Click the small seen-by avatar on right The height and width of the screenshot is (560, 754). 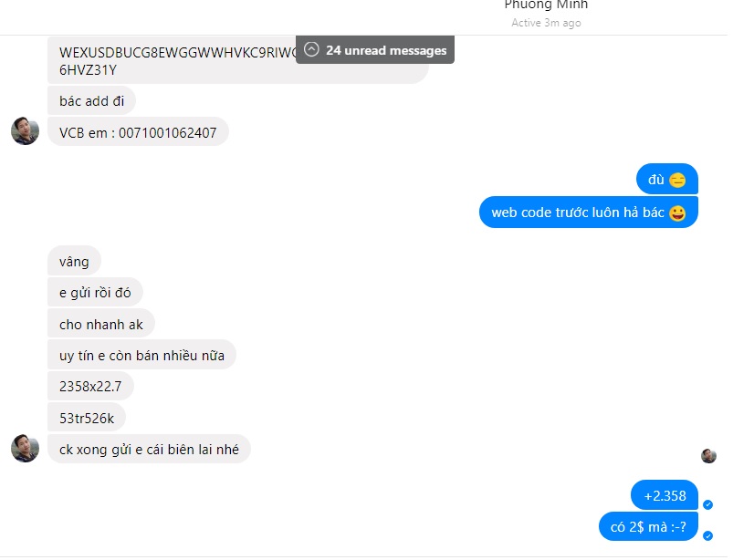pos(708,456)
